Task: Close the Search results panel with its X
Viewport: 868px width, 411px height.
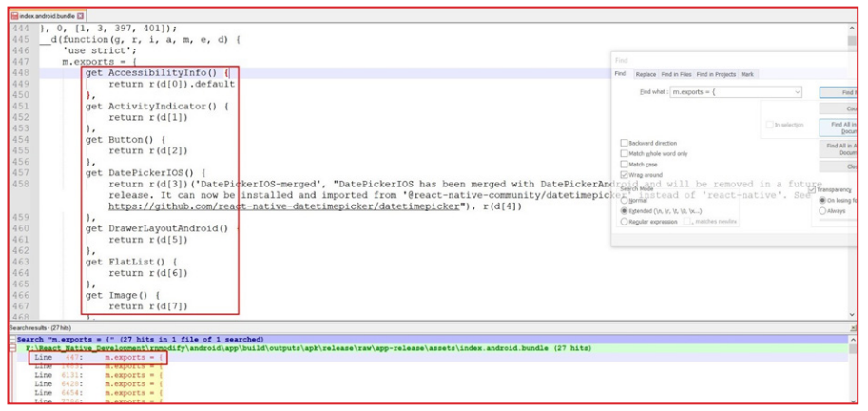Action: coord(854,328)
